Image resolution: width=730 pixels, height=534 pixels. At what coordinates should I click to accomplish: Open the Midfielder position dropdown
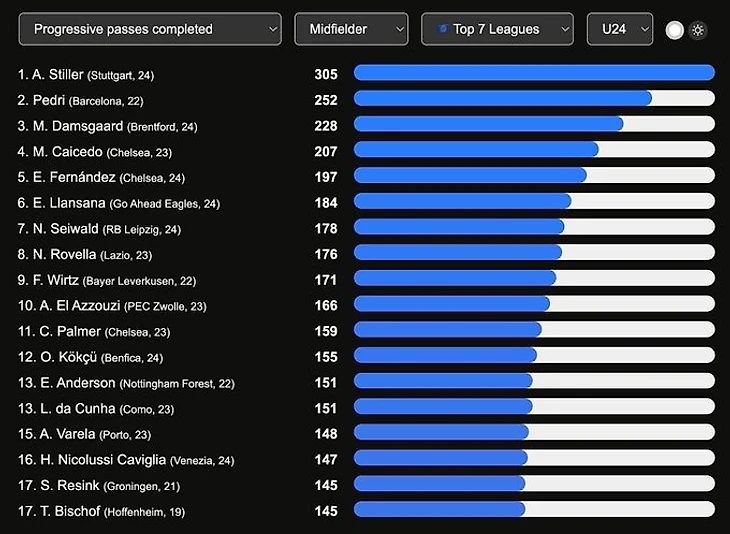[x=351, y=29]
